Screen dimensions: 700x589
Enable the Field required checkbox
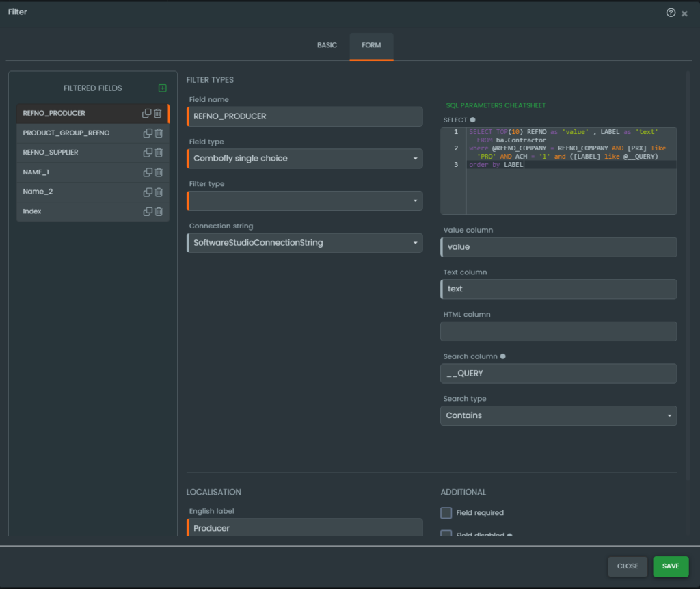[446, 512]
